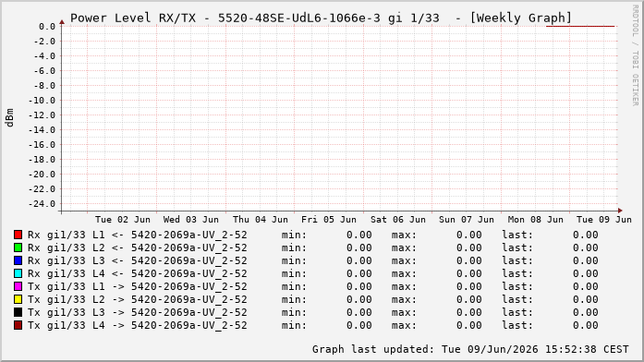Click the 0.0 y-axis value

pos(47,27)
